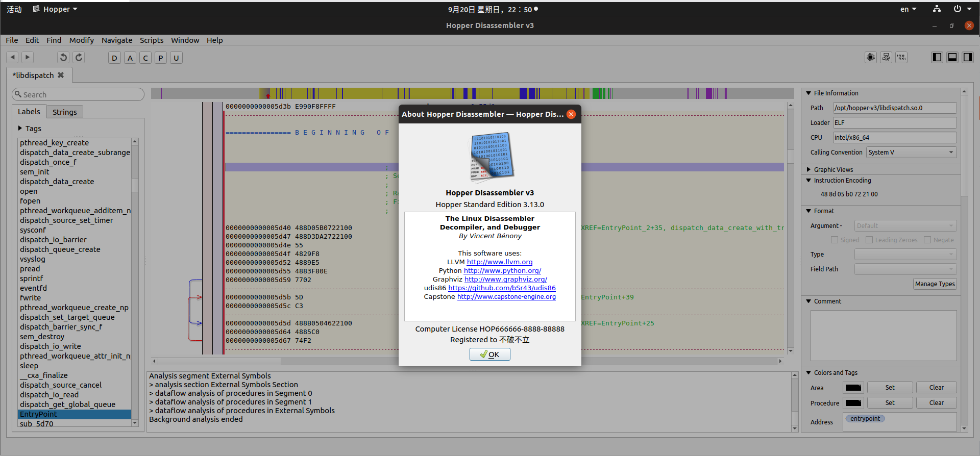Open the Field Path dropdown
The width and height of the screenshot is (980, 456).
tap(905, 269)
